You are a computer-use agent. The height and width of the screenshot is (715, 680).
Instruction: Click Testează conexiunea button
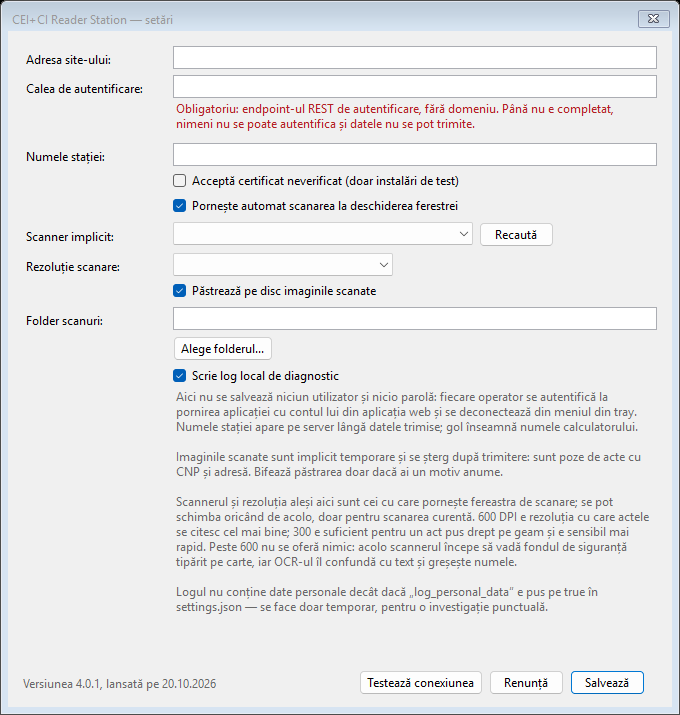(x=420, y=683)
